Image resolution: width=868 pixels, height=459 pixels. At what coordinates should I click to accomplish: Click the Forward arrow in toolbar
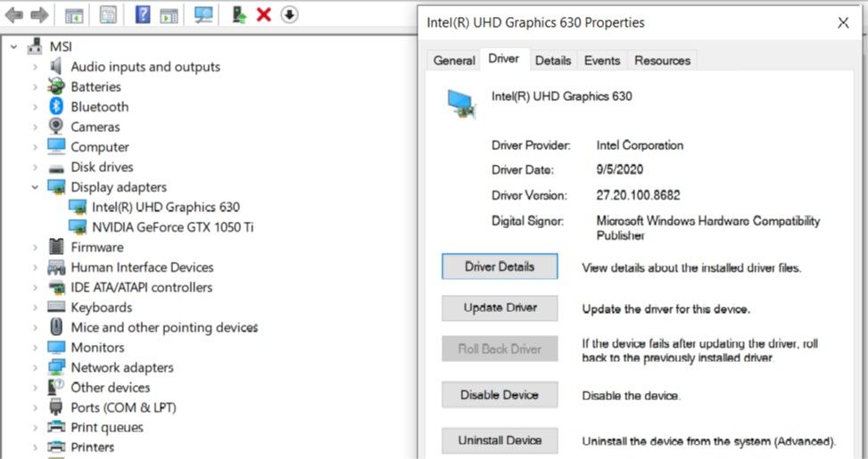click(38, 15)
